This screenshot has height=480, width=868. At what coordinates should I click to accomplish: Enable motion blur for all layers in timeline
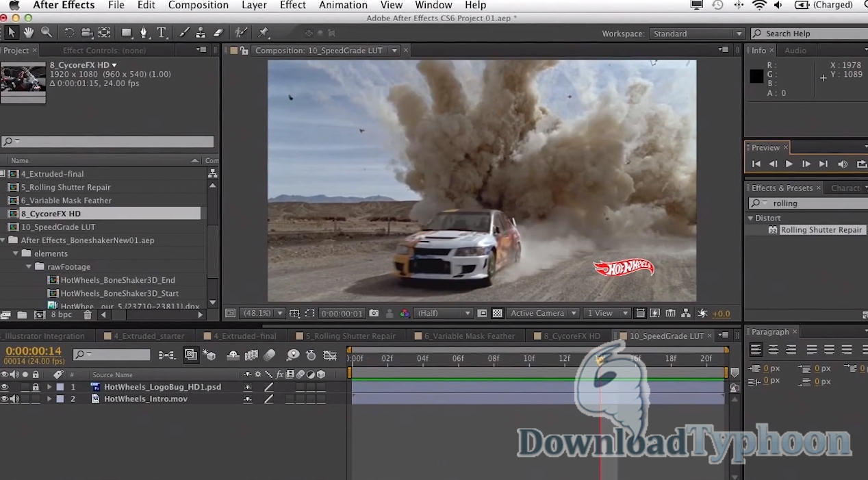[270, 355]
